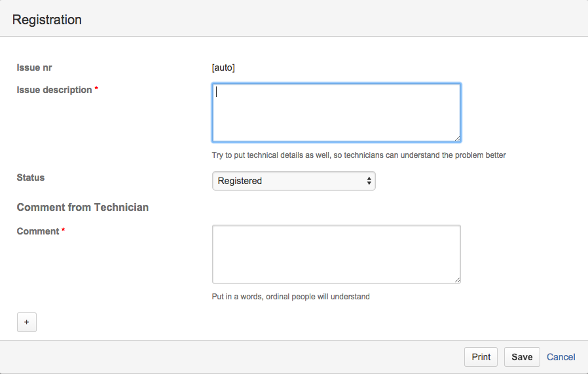Cancel the registration dialog
This screenshot has height=374, width=588.
tap(560, 357)
